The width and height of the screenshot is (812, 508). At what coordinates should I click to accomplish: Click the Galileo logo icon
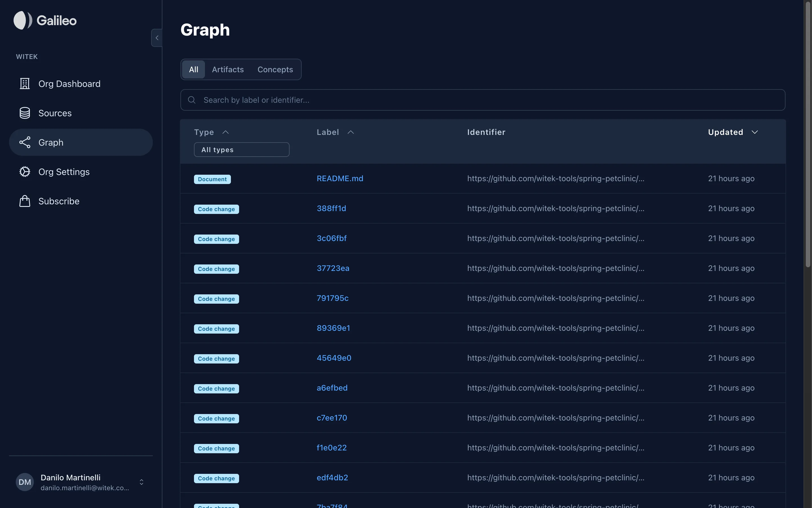point(23,20)
